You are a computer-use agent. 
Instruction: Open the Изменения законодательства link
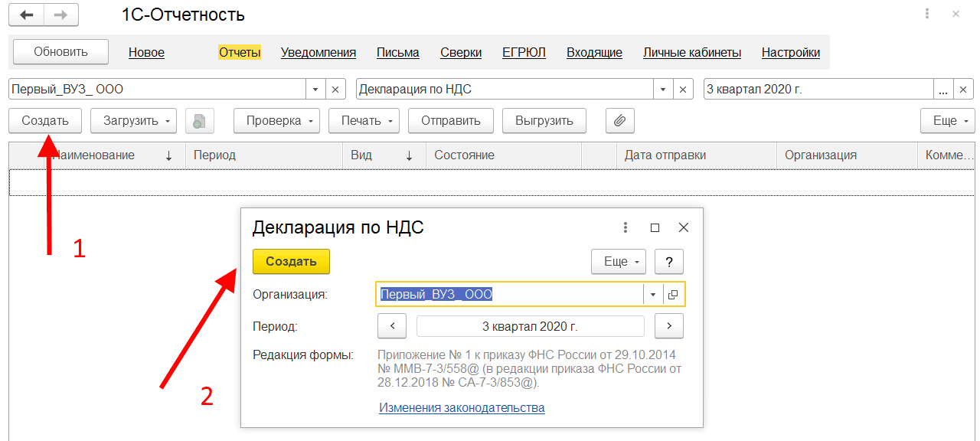pos(462,407)
